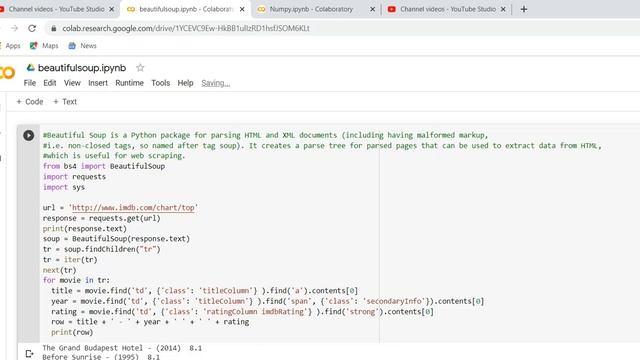This screenshot has height=360, width=640.
Task: Open the View menu
Action: tap(72, 83)
